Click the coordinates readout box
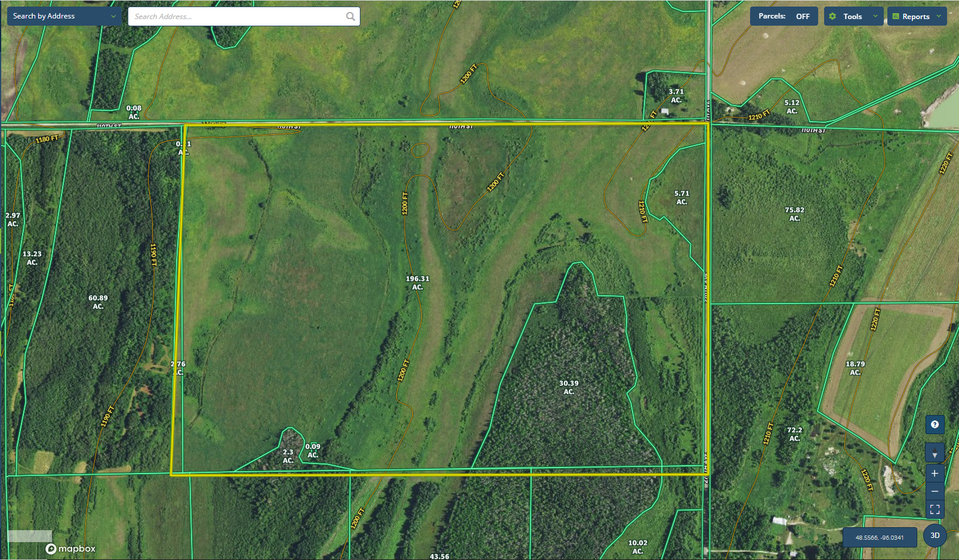 (x=879, y=537)
